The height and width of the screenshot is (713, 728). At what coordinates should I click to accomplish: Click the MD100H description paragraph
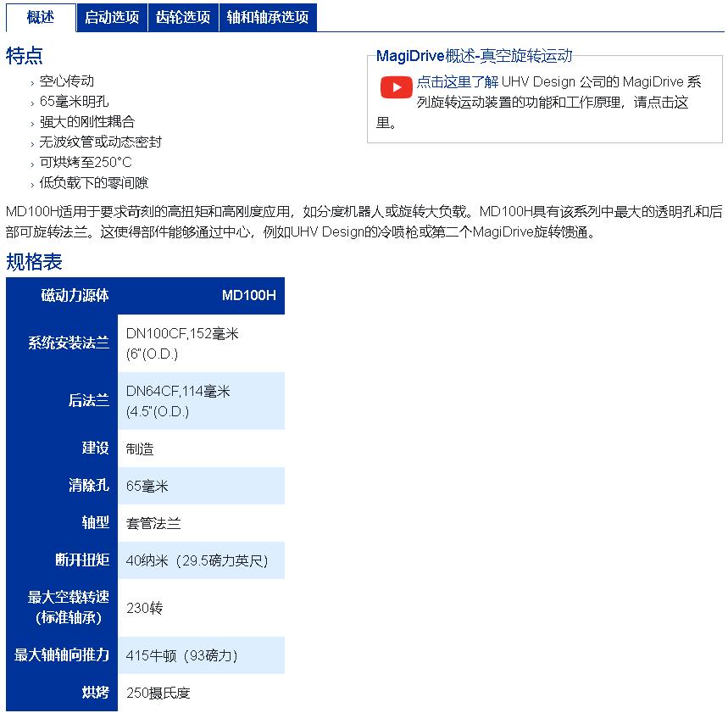[364, 221]
